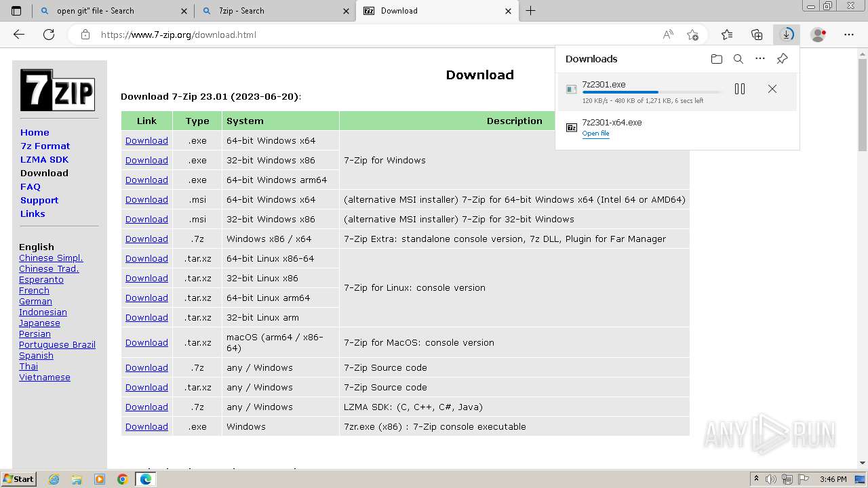Screen dimensions: 868x488
Task: Download 64-bit Linux x86-64 tarball
Action: pos(146,258)
